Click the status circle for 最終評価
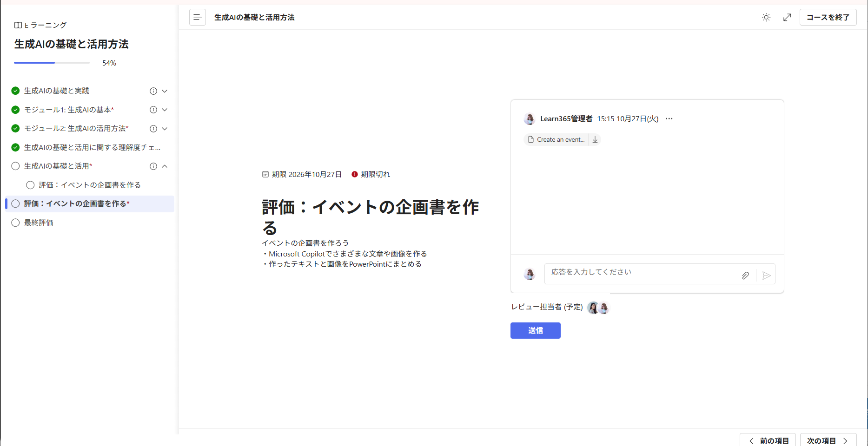The width and height of the screenshot is (868, 446). 15,223
